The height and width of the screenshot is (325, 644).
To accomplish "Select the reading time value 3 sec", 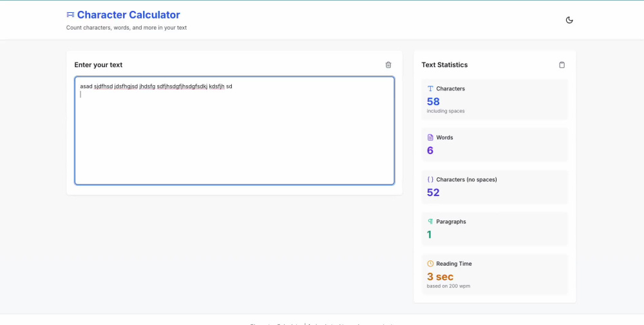I will (x=440, y=277).
